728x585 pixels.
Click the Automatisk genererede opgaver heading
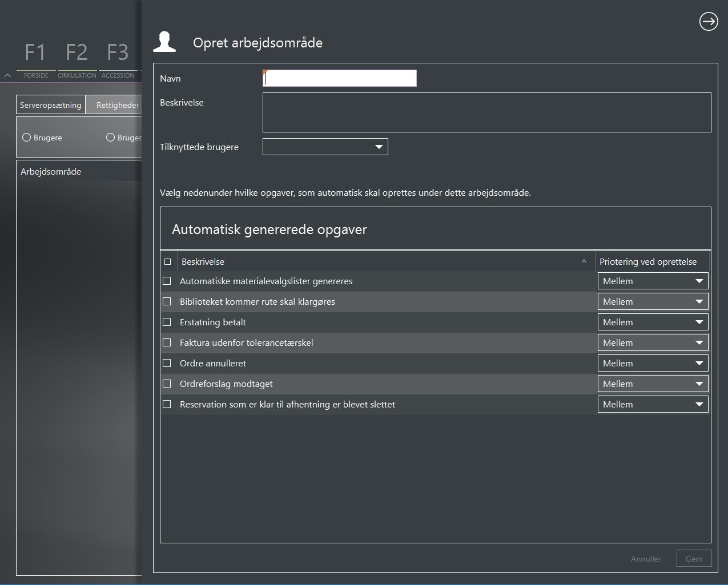pyautogui.click(x=270, y=229)
